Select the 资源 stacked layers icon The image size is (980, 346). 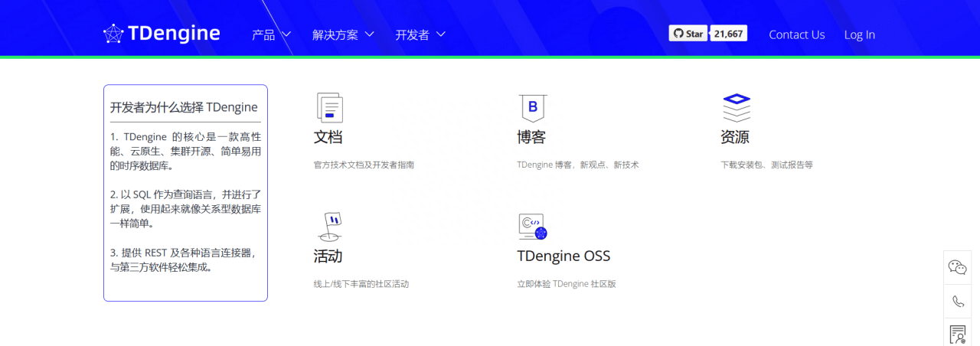coord(736,108)
